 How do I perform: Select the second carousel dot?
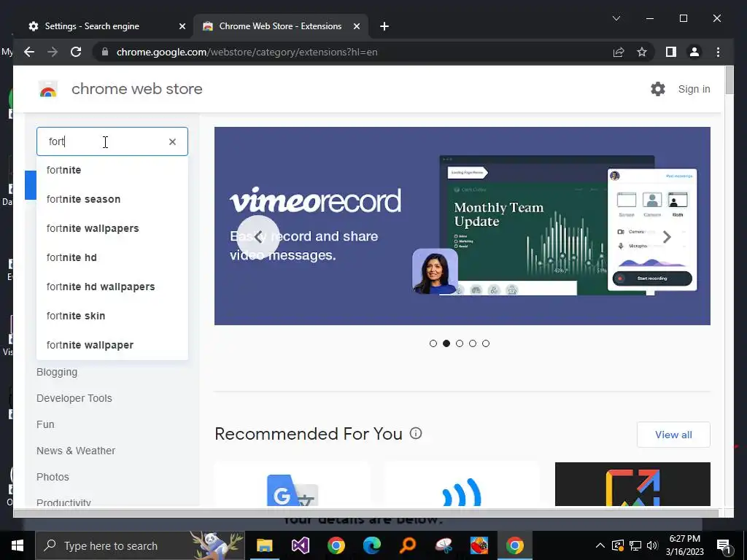coord(446,343)
